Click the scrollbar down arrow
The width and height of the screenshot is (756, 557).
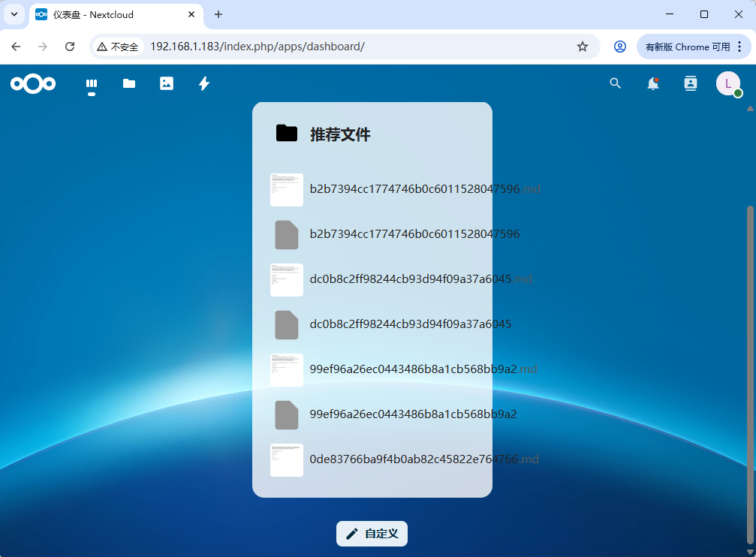coord(750,552)
